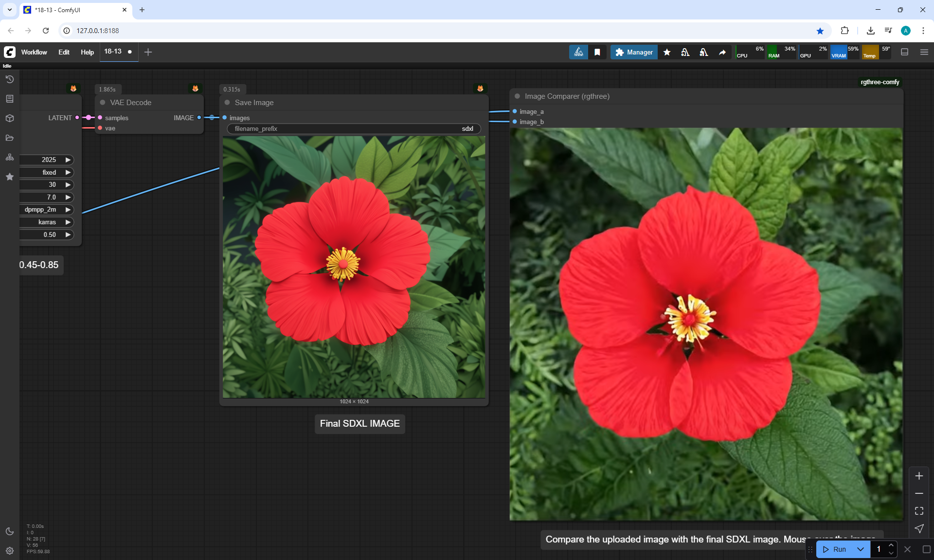Open the Run button dropdown arrow

pyautogui.click(x=860, y=549)
